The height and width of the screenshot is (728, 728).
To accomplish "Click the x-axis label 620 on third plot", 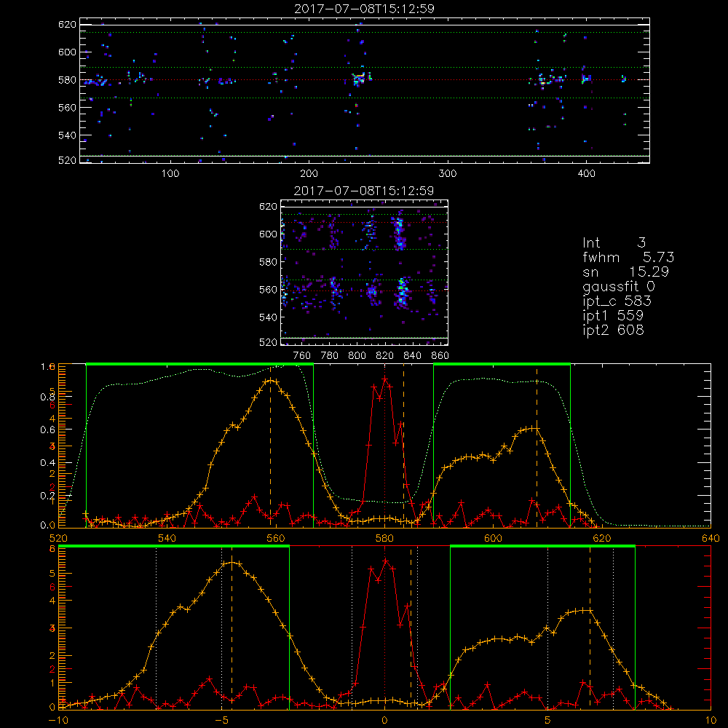I will 602,539.
